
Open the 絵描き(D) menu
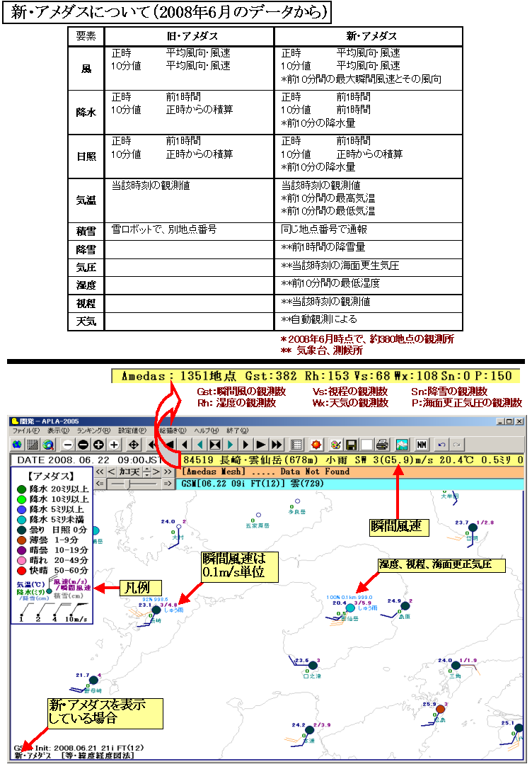(x=173, y=430)
